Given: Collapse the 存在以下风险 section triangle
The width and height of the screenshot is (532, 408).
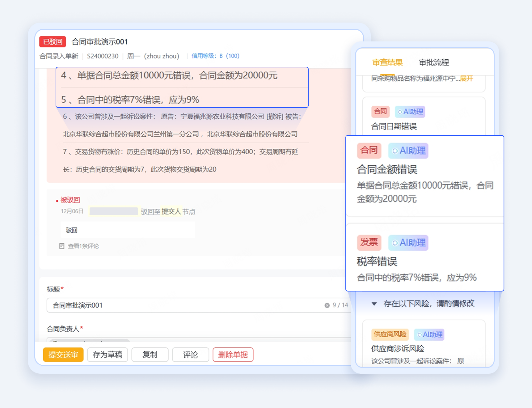Looking at the screenshot, I should click(x=374, y=304).
